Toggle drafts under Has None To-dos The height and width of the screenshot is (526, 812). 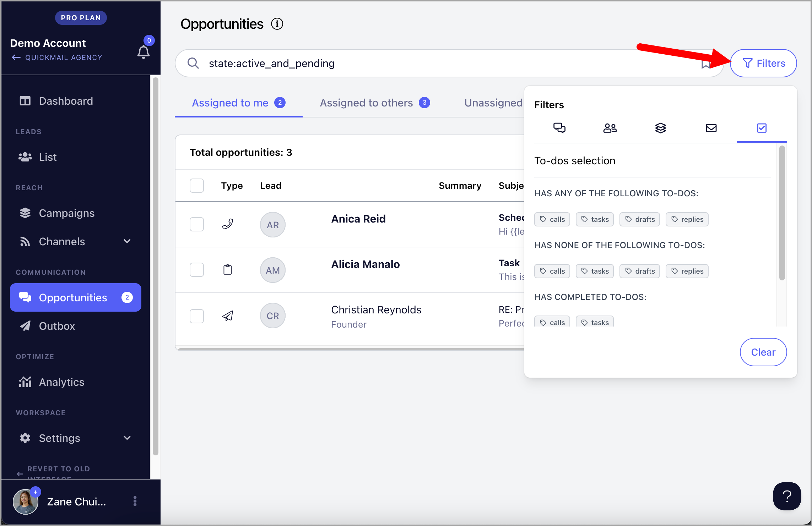640,271
